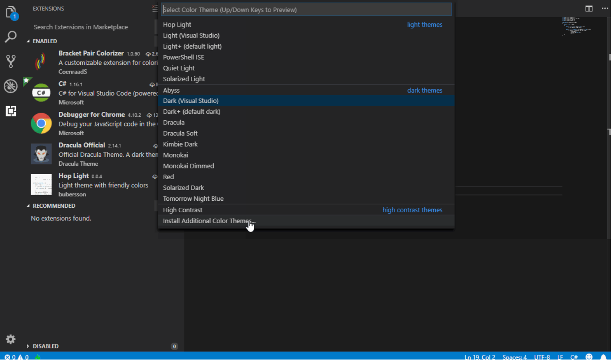Open the Debug view
612x364 pixels.
(10, 86)
